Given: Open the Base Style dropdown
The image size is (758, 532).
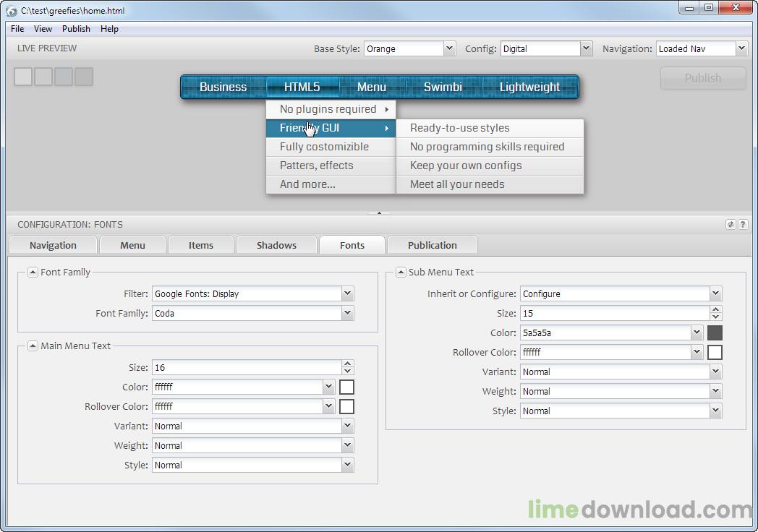Looking at the screenshot, I should (x=449, y=48).
